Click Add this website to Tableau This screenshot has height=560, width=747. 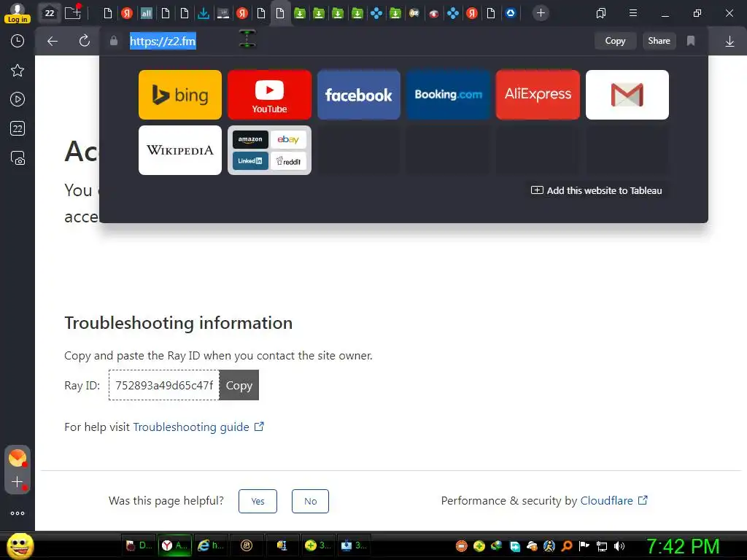coord(597,190)
